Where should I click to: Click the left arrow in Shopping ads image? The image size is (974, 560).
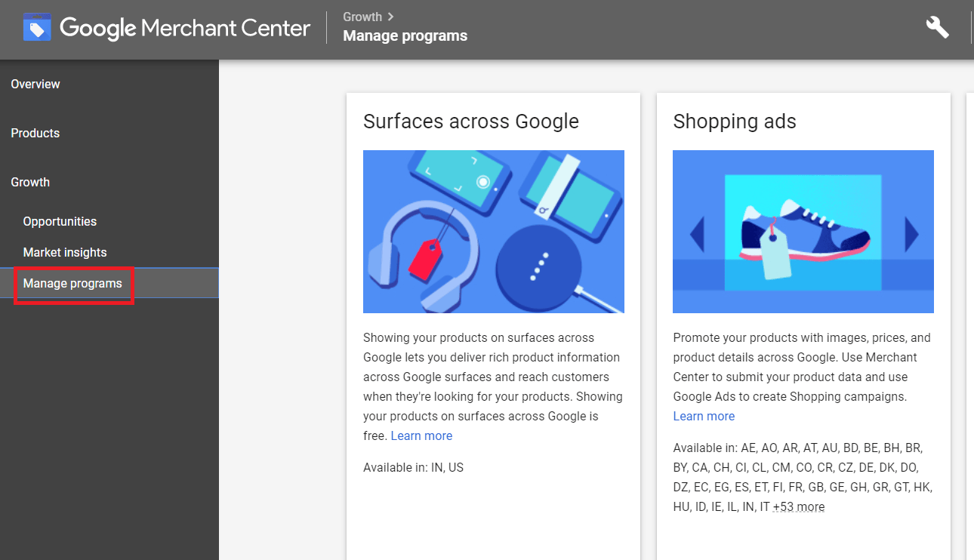coord(697,234)
